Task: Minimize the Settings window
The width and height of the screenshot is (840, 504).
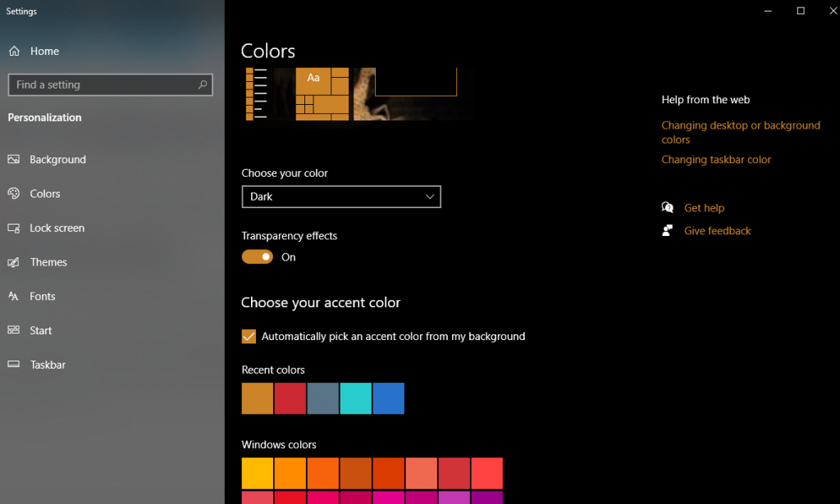Action: coord(768,11)
